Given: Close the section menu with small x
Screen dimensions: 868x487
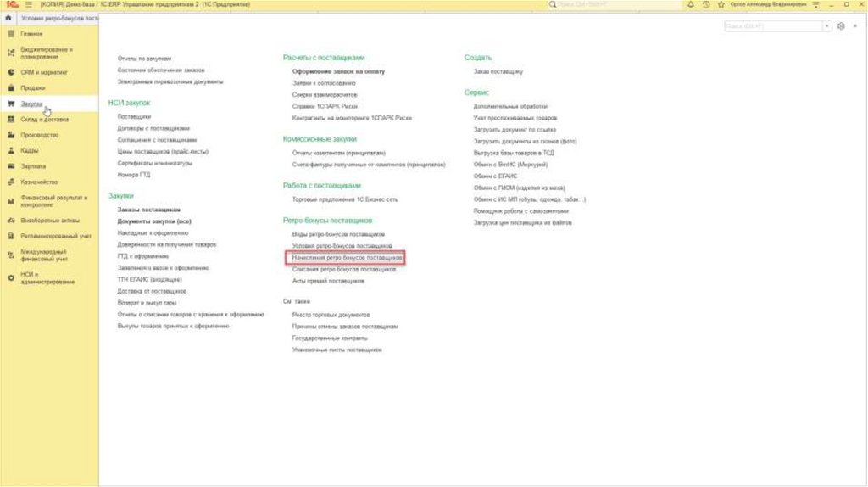Looking at the screenshot, I should click(855, 26).
